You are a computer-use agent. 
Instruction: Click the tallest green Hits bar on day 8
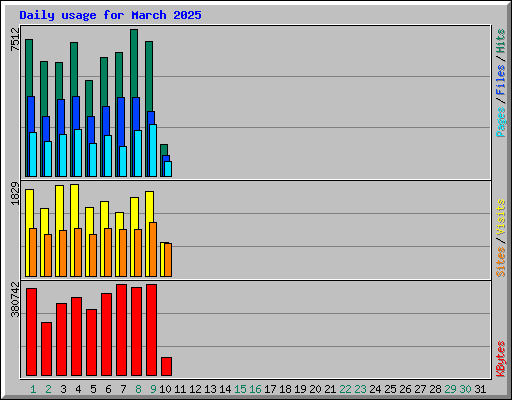coord(134,63)
